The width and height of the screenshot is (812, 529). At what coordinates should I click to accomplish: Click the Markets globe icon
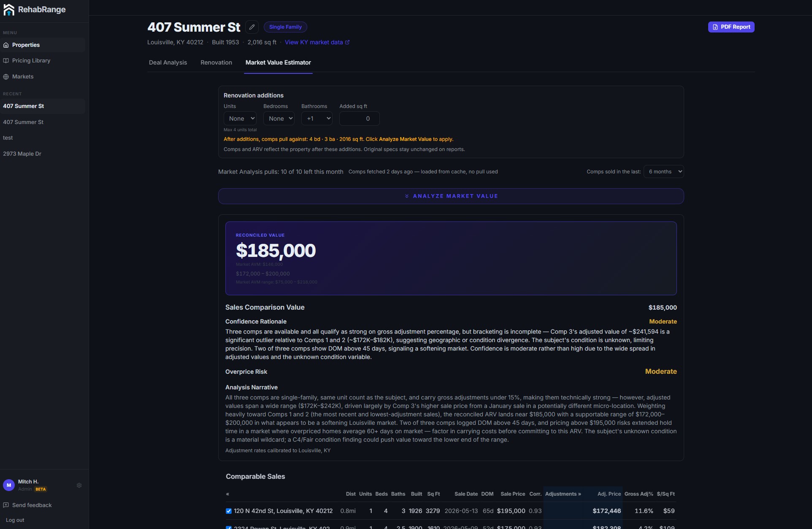coord(6,77)
